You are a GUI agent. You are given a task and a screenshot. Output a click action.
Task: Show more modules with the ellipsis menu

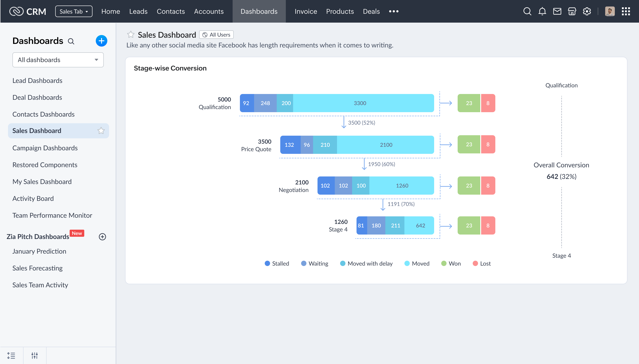(x=394, y=11)
